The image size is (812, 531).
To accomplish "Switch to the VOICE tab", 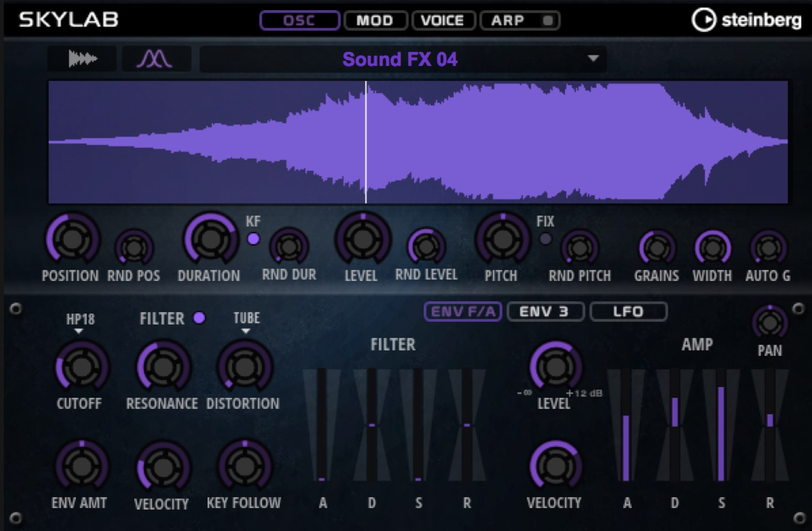I will 442,20.
